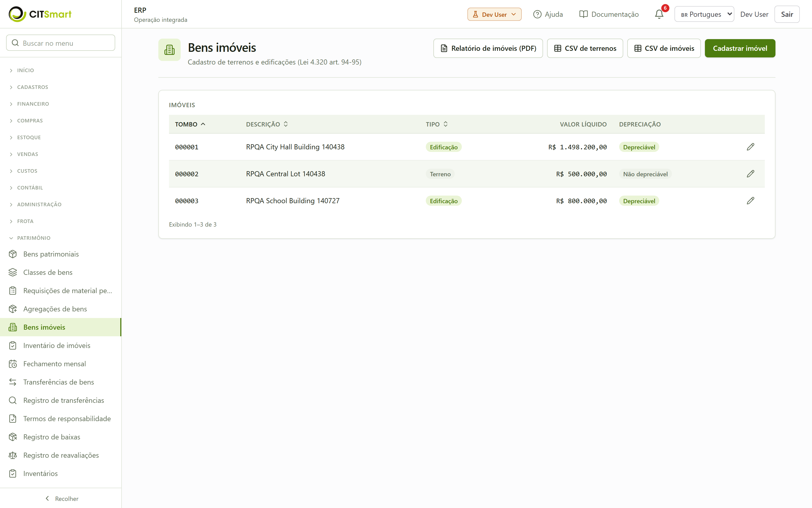Click Cadastrar imóvel button

coord(740,48)
